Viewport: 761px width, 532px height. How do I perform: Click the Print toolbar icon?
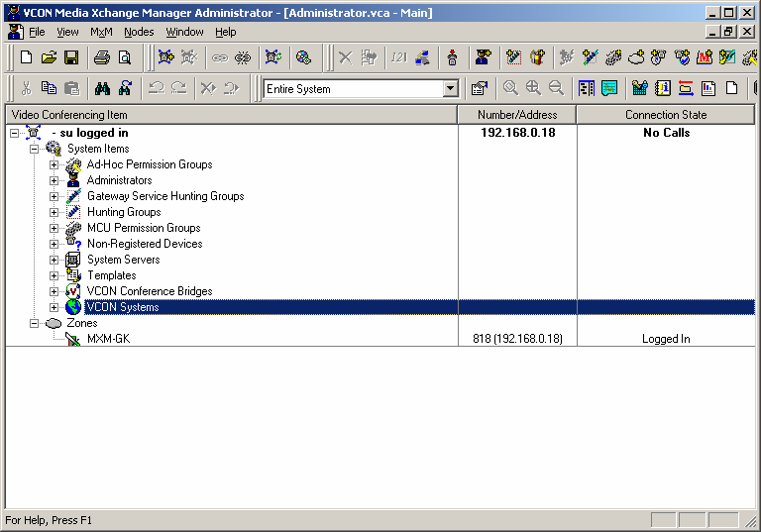pyautogui.click(x=101, y=57)
